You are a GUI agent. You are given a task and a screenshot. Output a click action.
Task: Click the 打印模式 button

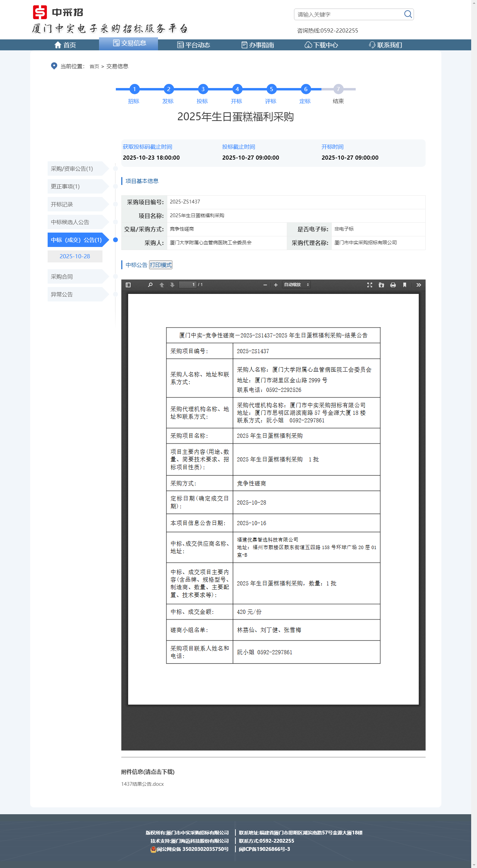point(161,265)
